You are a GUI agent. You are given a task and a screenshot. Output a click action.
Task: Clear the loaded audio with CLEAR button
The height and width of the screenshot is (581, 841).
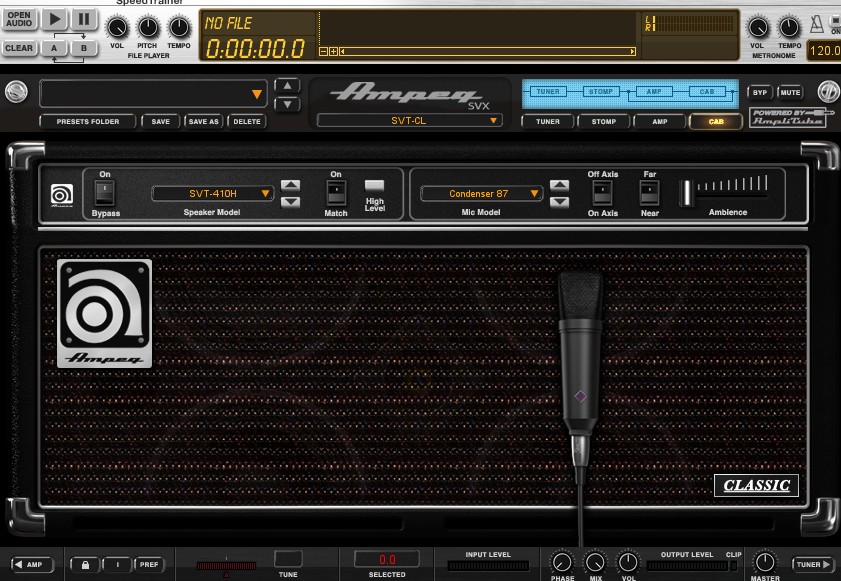(x=19, y=48)
